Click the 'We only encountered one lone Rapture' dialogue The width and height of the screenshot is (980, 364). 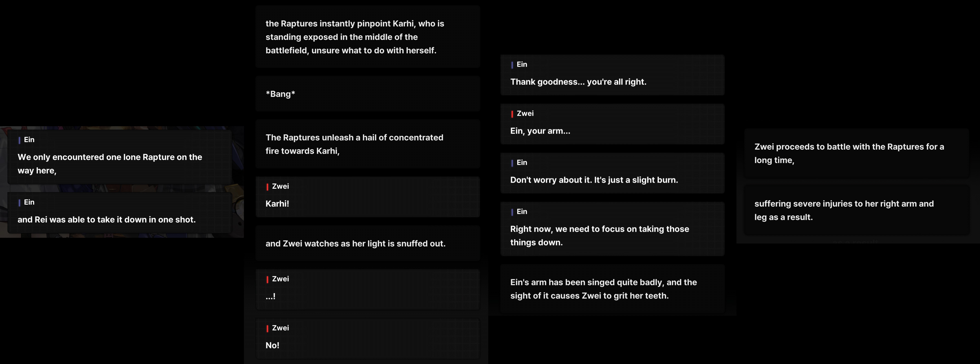(120, 157)
